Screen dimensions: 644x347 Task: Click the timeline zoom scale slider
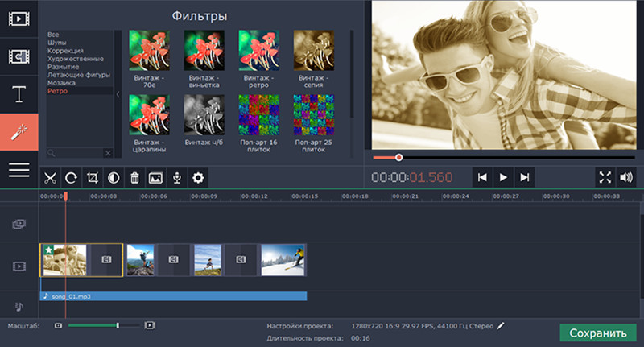coord(101,325)
